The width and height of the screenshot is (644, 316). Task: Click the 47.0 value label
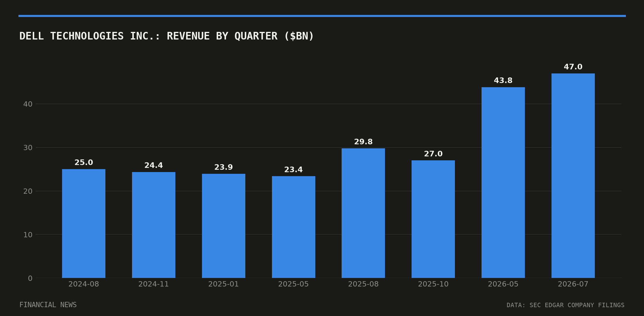tap(573, 67)
